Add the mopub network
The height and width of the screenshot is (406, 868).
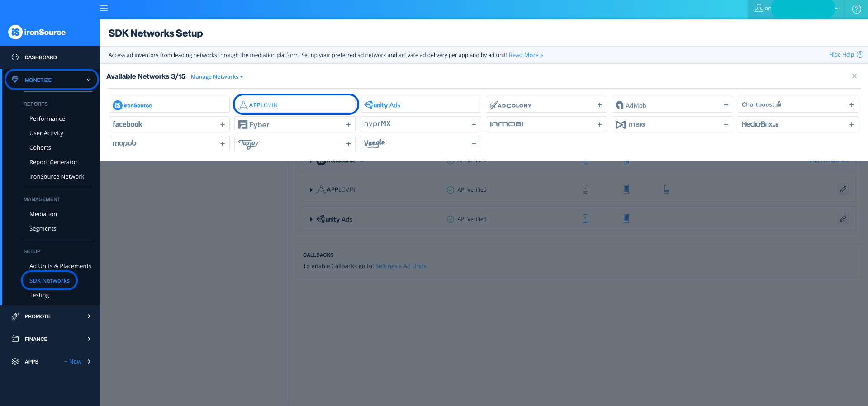pyautogui.click(x=222, y=144)
